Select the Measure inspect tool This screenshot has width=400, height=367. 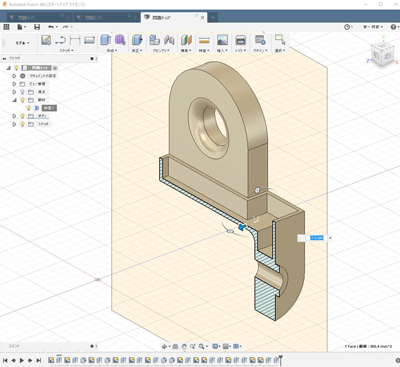pyautogui.click(x=204, y=40)
